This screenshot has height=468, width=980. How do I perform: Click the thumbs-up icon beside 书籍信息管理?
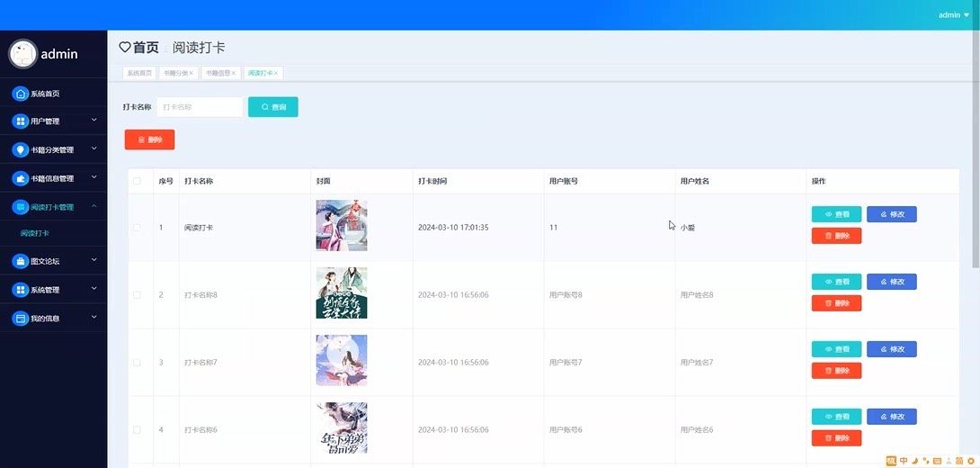coord(21,178)
